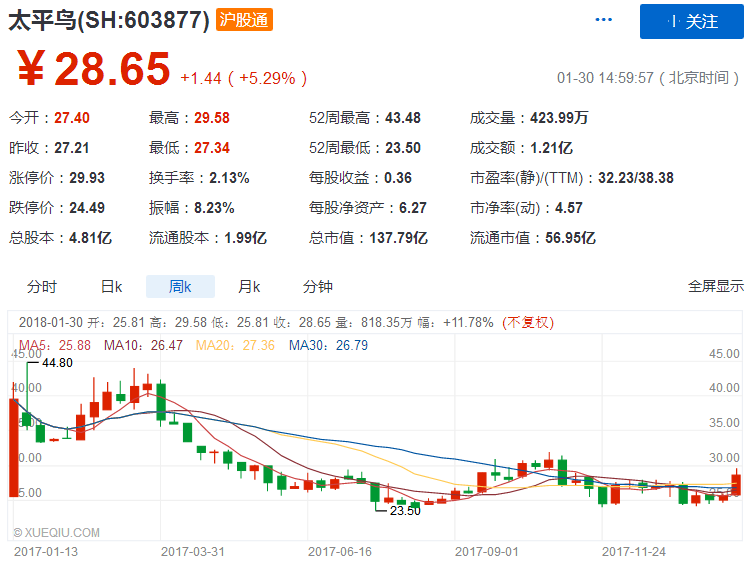Click the 市净率(动) value 4.57
Image resolution: width=749 pixels, height=561 pixels.
[568, 208]
